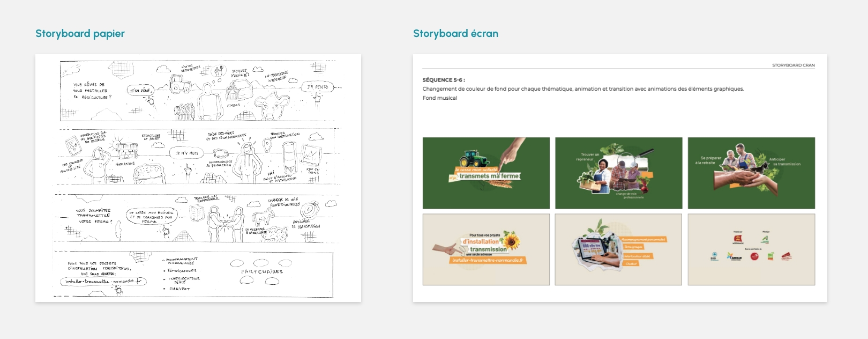Open the beige sunflower 'd'installation transmission' frame
The image size is (868, 339).
(x=486, y=249)
